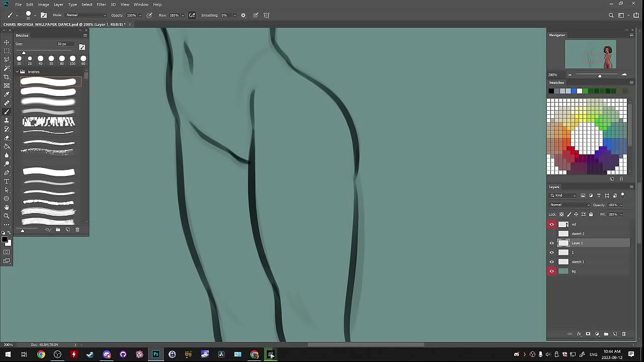Image resolution: width=644 pixels, height=362 pixels.
Task: Click the symmetry butterfly icon
Action: coord(267,15)
